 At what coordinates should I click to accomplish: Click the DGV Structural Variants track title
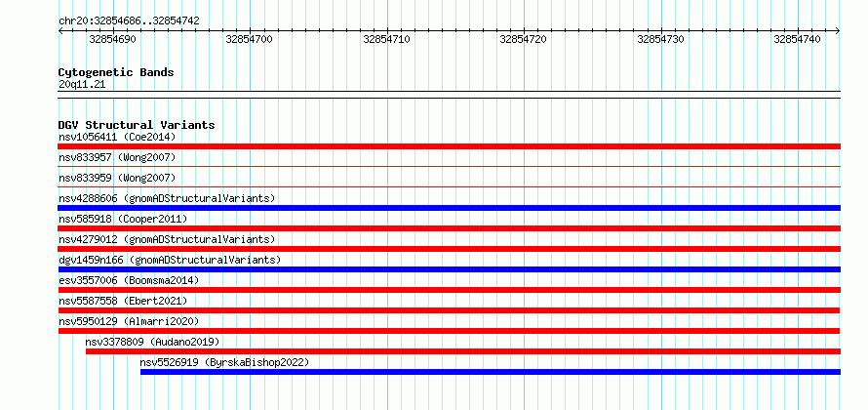click(x=137, y=125)
